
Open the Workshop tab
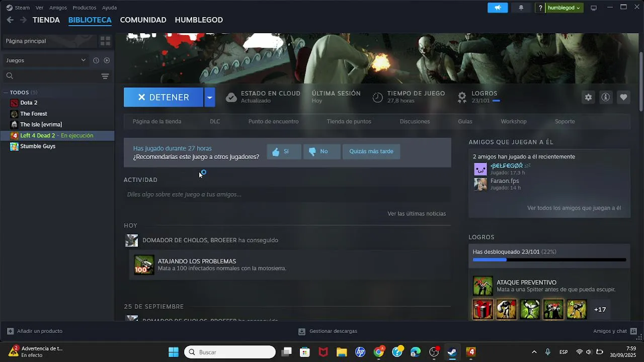(x=514, y=122)
